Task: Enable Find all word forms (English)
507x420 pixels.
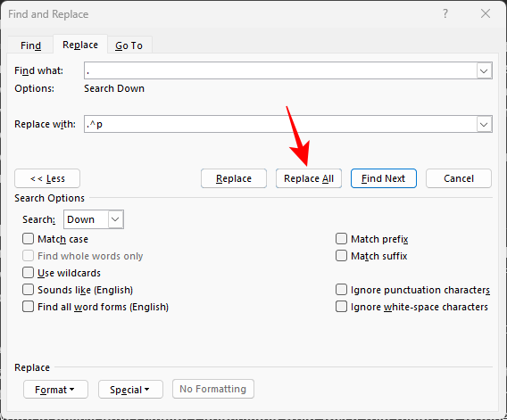Action: point(29,307)
